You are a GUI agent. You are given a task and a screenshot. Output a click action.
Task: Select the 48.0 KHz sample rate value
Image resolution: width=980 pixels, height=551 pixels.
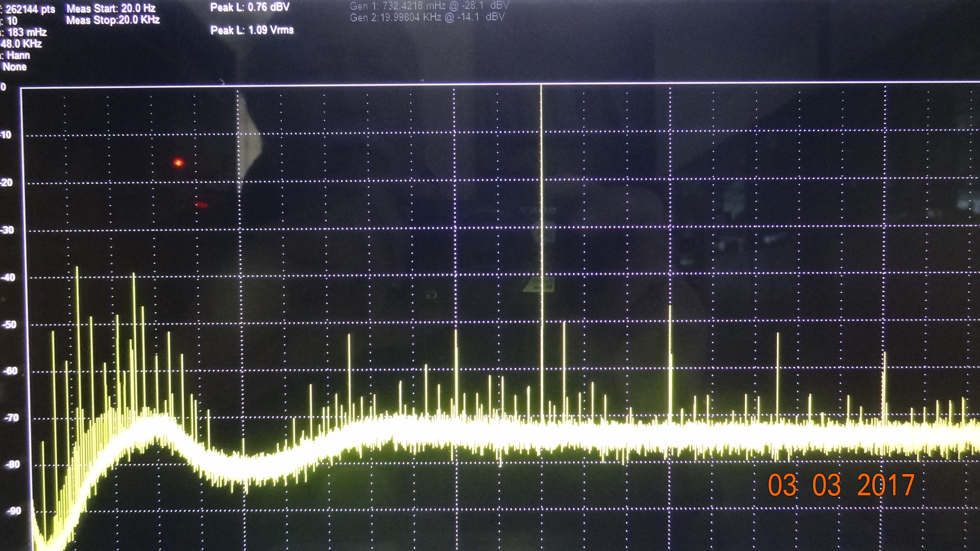[21, 44]
